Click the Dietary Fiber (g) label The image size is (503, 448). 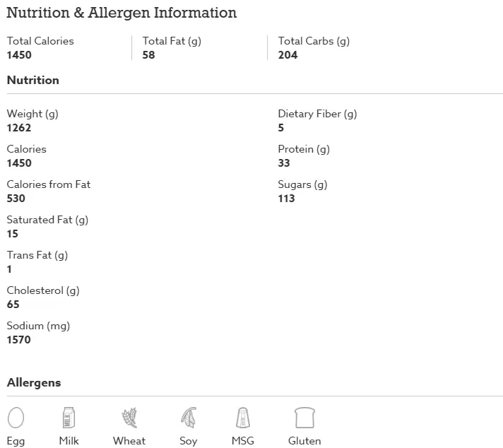coord(317,114)
